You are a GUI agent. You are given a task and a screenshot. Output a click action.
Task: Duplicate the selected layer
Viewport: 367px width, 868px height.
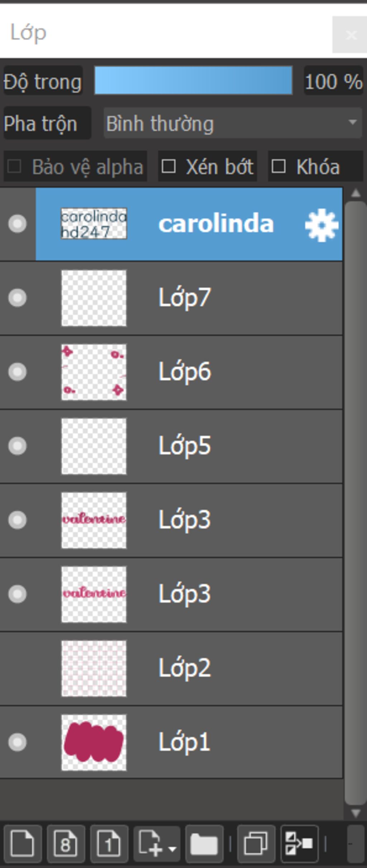coord(256,844)
